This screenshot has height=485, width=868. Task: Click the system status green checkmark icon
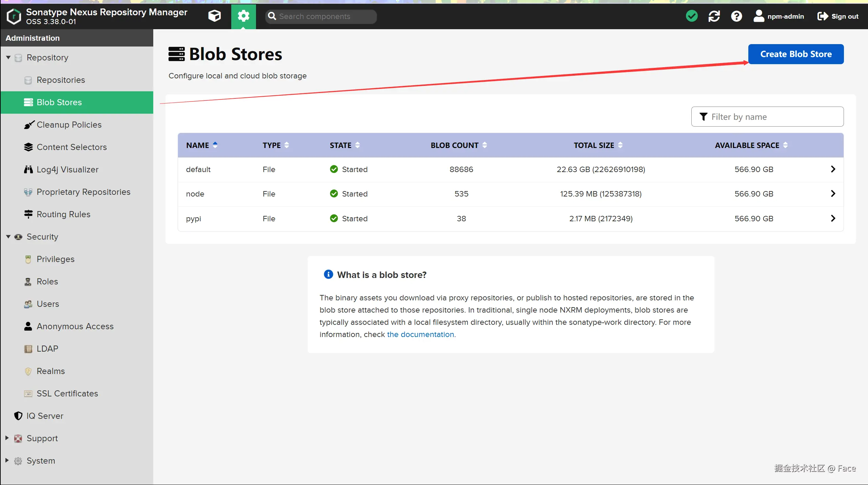click(692, 16)
